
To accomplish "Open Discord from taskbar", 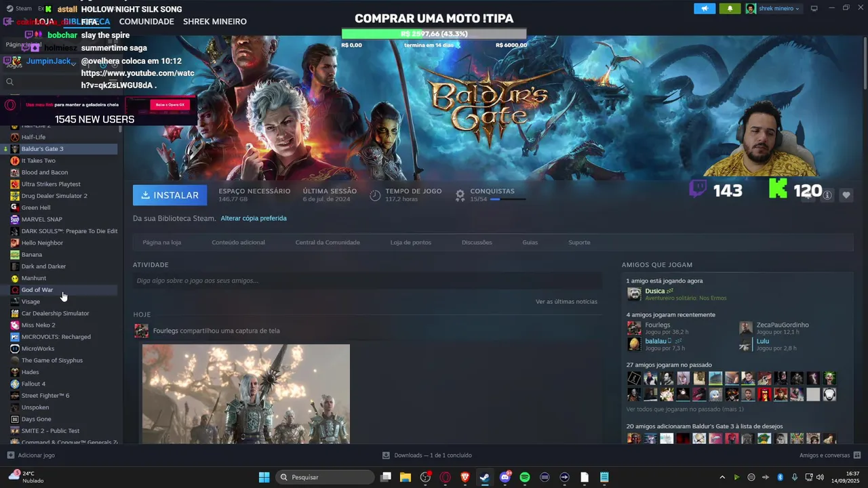I will tap(505, 477).
